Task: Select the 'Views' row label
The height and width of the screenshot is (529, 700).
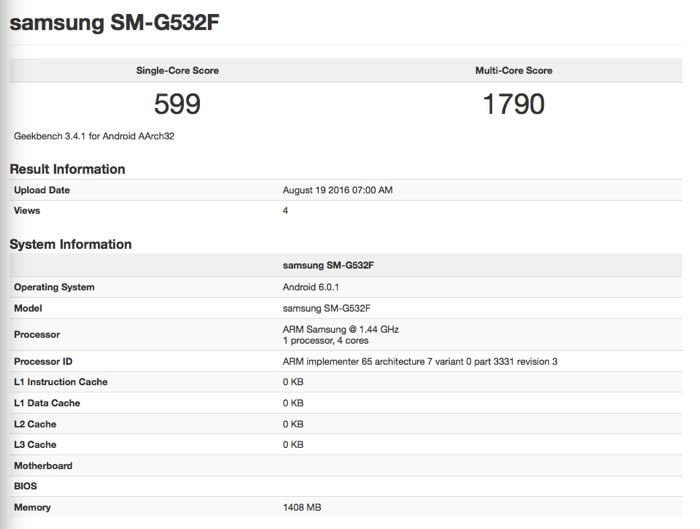Action: coord(27,211)
